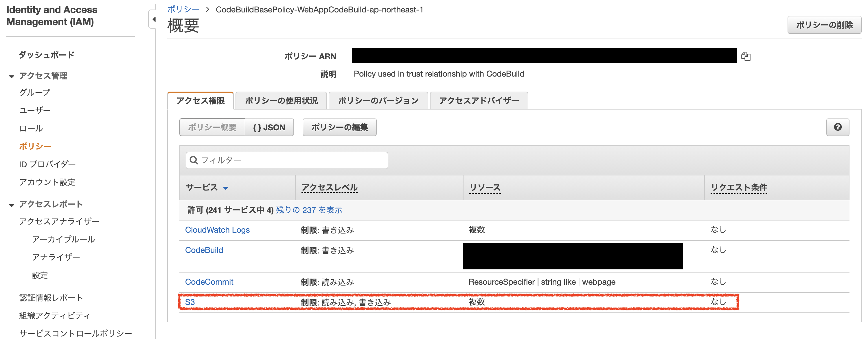Open ユーザー in the sidebar
Viewport: 868px width, 339px height.
click(35, 110)
